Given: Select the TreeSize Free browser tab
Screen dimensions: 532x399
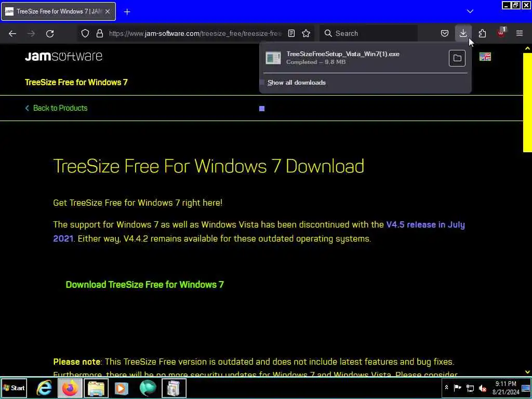Looking at the screenshot, I should coord(59,11).
